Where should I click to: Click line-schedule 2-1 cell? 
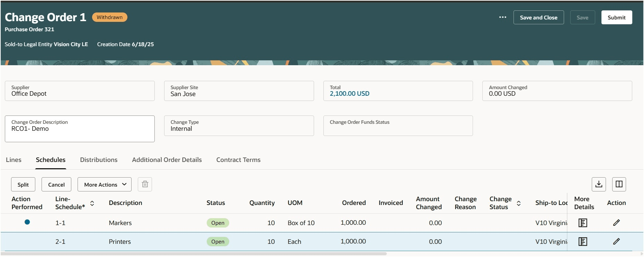[60, 242]
